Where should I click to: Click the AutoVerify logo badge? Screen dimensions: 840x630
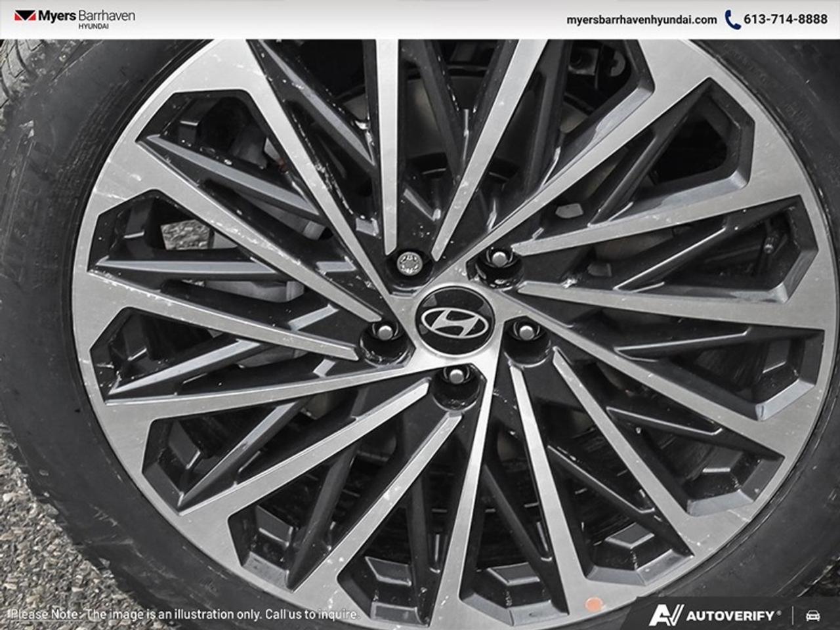tap(715, 615)
